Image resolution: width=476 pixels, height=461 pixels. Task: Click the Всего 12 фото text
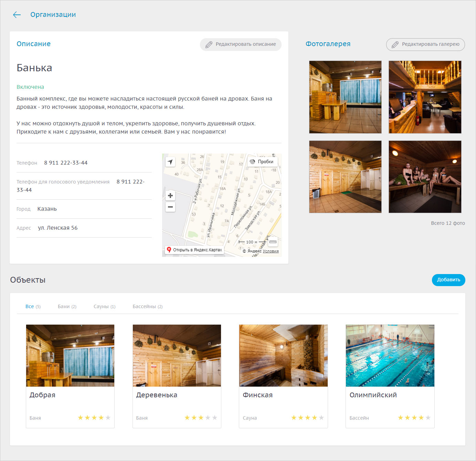click(x=448, y=223)
